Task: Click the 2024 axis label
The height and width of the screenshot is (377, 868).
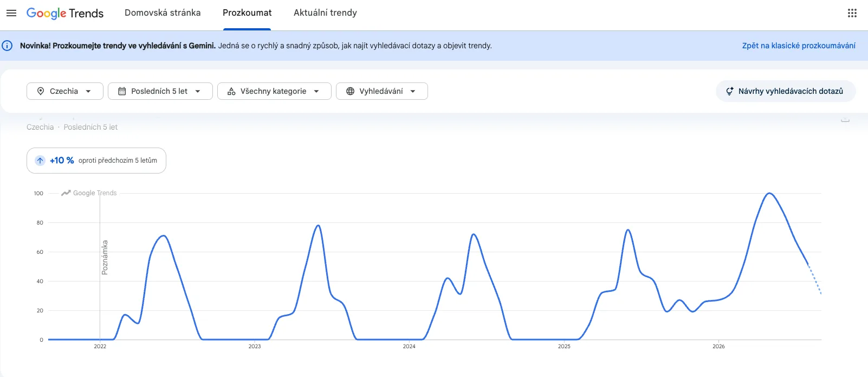Action: pos(409,346)
